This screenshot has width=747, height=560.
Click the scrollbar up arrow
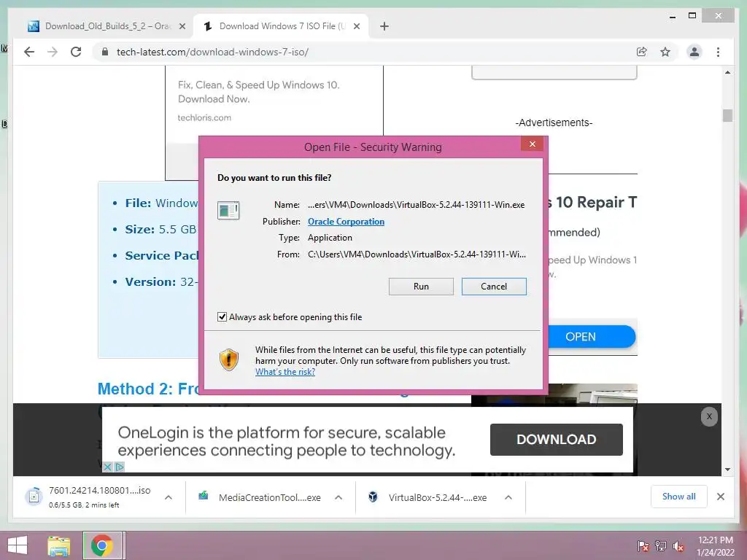point(727,72)
